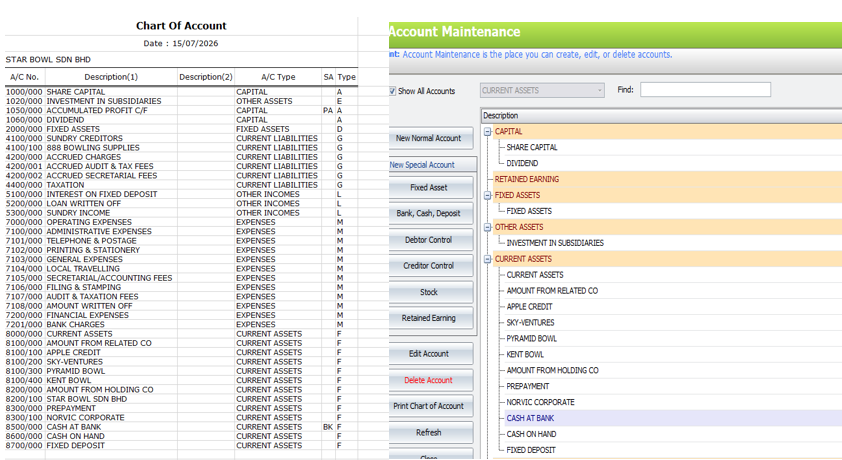Click INTEREST ON FIXED DEPOSIT report row
The height and width of the screenshot is (460, 842).
click(101, 194)
